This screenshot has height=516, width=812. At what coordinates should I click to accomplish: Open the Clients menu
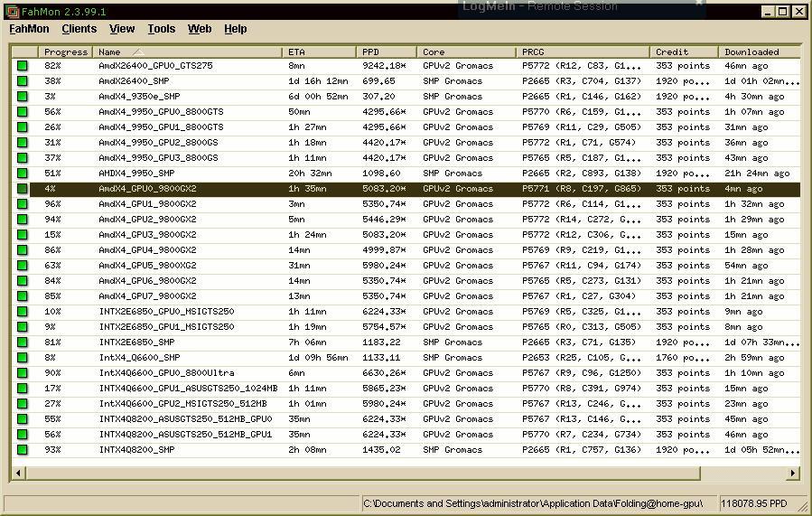(79, 29)
